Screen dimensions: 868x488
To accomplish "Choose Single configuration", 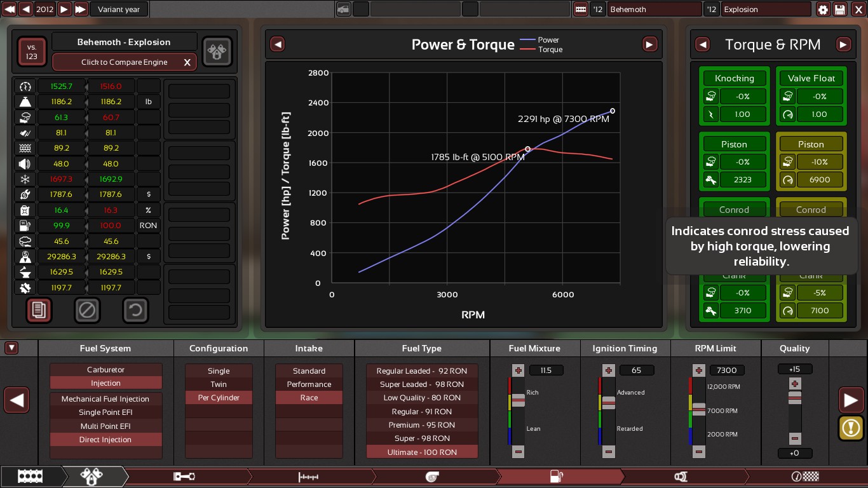I will coord(219,371).
